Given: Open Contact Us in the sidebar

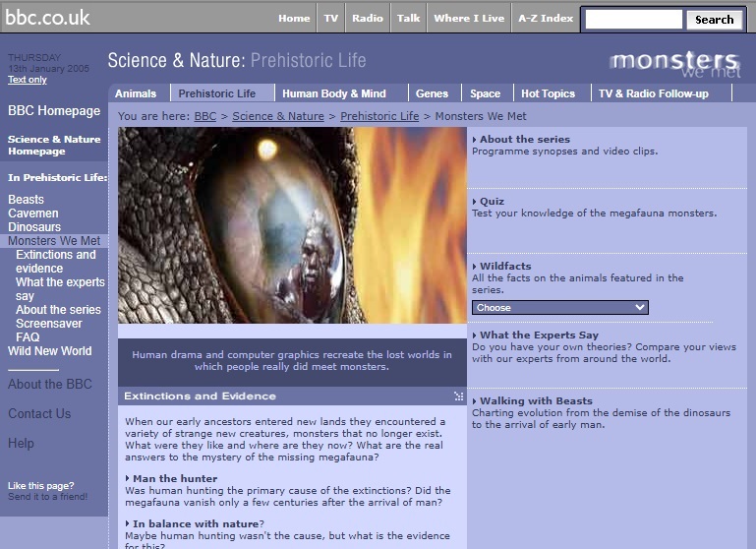Looking at the screenshot, I should pos(39,413).
